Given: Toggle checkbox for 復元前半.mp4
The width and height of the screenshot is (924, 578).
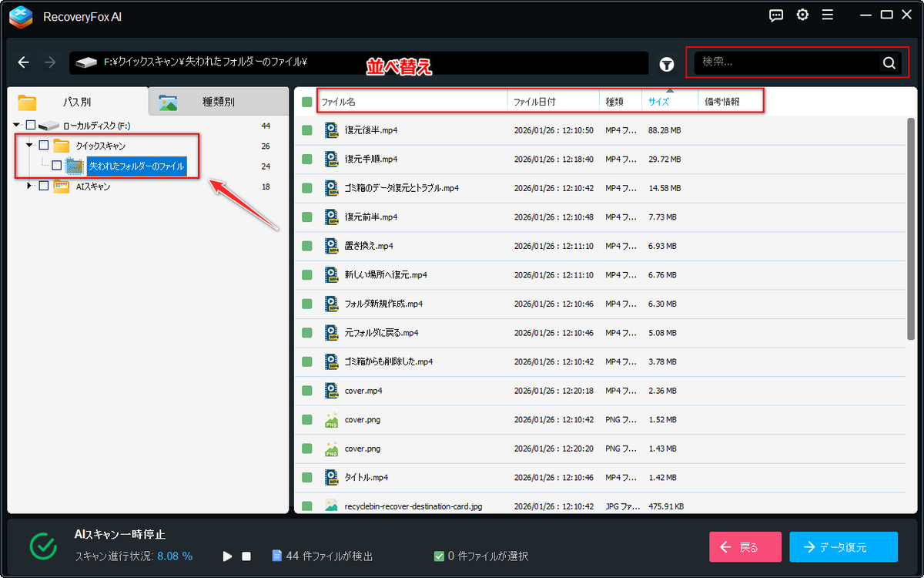Looking at the screenshot, I should pyautogui.click(x=307, y=217).
